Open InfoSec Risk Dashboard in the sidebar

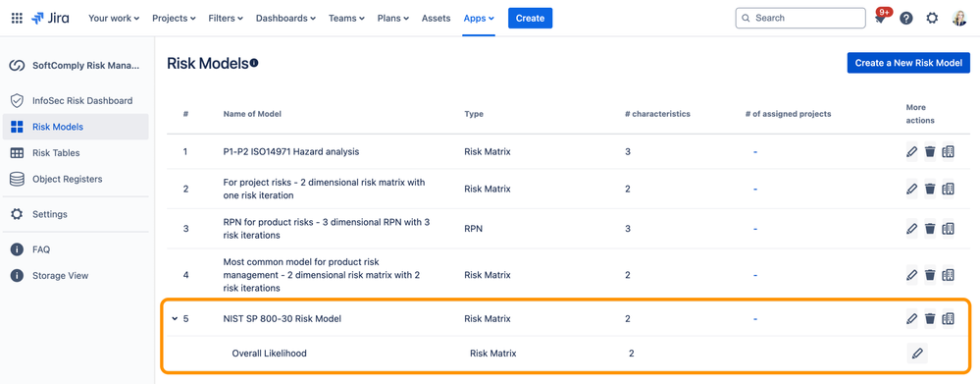click(x=76, y=101)
